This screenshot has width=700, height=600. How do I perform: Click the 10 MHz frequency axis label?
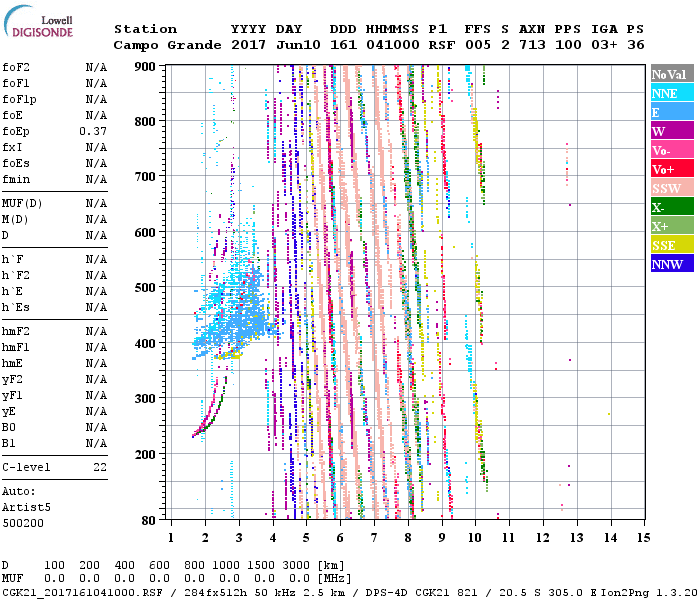pos(475,538)
